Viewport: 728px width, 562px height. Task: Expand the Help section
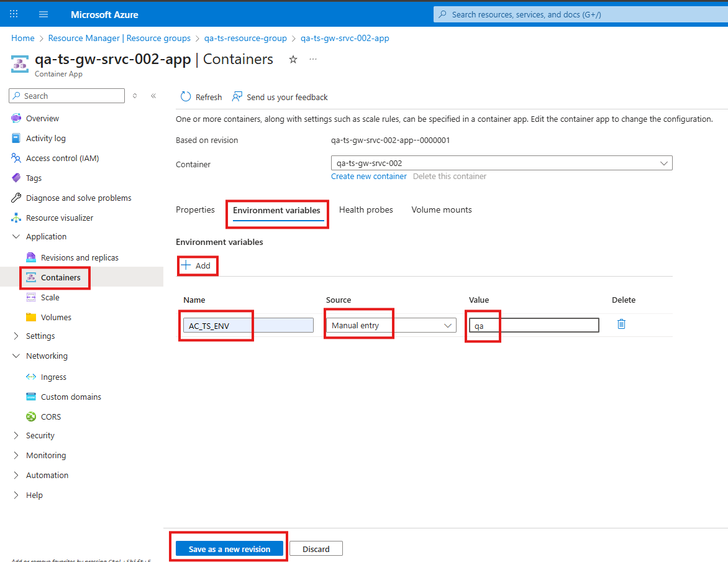click(16, 495)
